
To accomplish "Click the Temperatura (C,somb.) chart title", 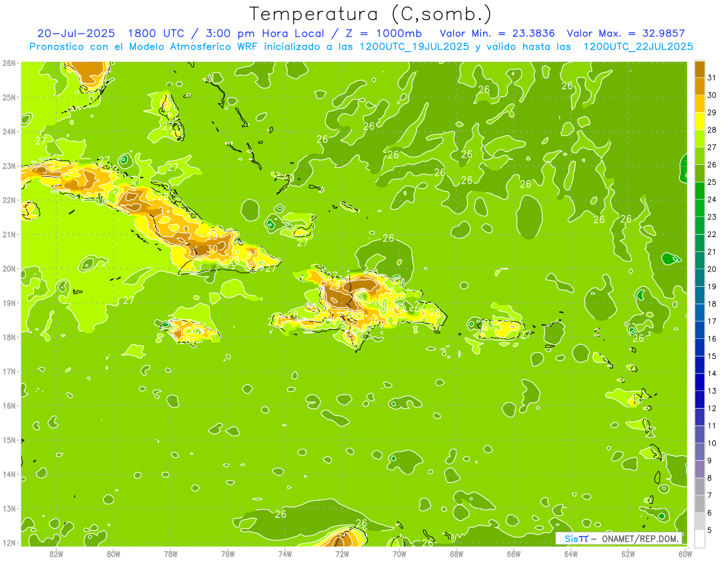I will click(x=371, y=13).
